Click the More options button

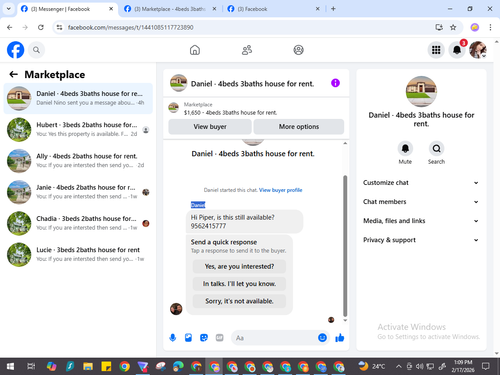299,127
